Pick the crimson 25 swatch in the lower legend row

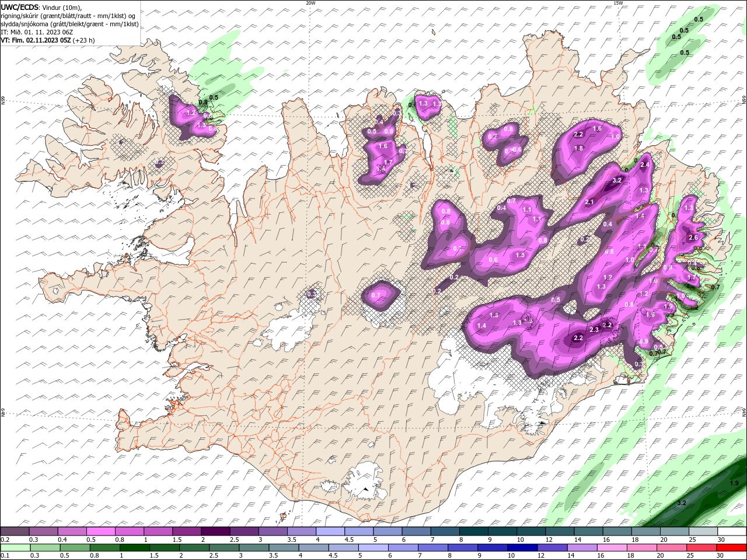701,548
